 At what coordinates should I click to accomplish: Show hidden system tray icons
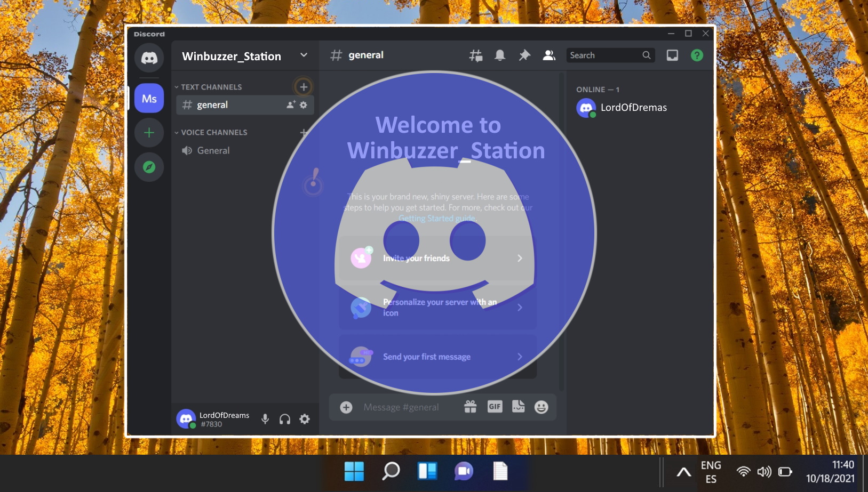point(683,472)
